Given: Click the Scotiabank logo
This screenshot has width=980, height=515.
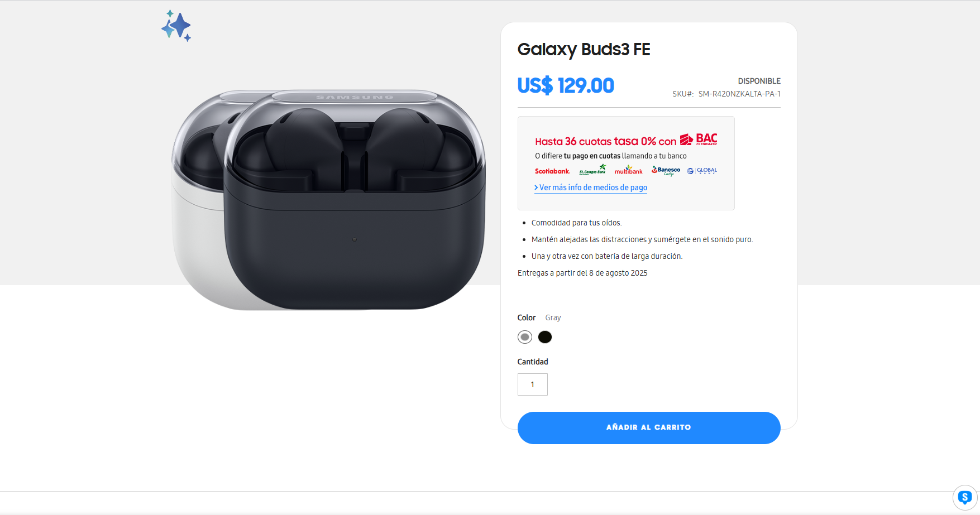Looking at the screenshot, I should tap(552, 171).
